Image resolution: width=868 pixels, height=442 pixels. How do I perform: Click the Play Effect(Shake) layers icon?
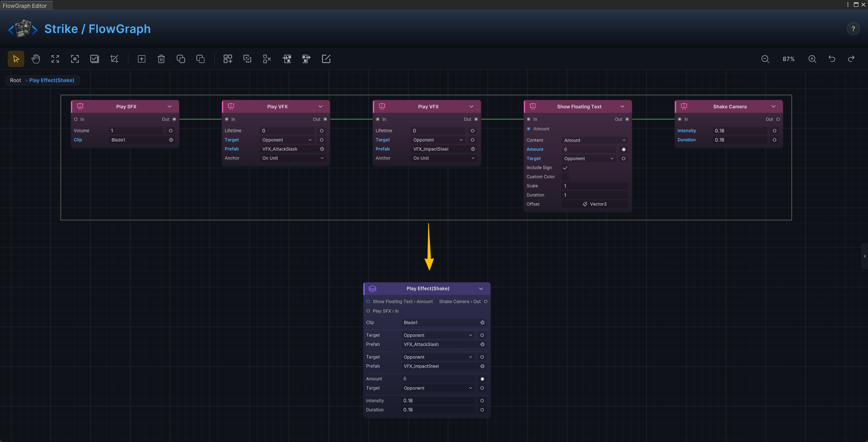[x=372, y=289]
